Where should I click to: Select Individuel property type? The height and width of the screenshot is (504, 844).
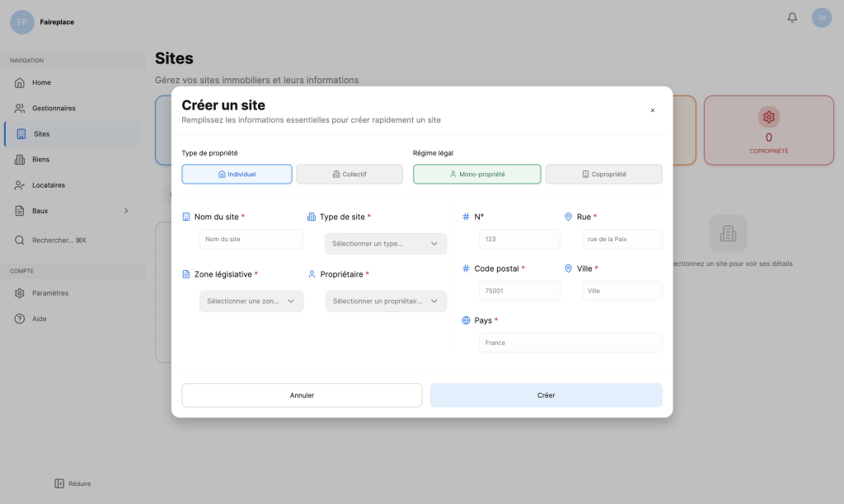(237, 175)
